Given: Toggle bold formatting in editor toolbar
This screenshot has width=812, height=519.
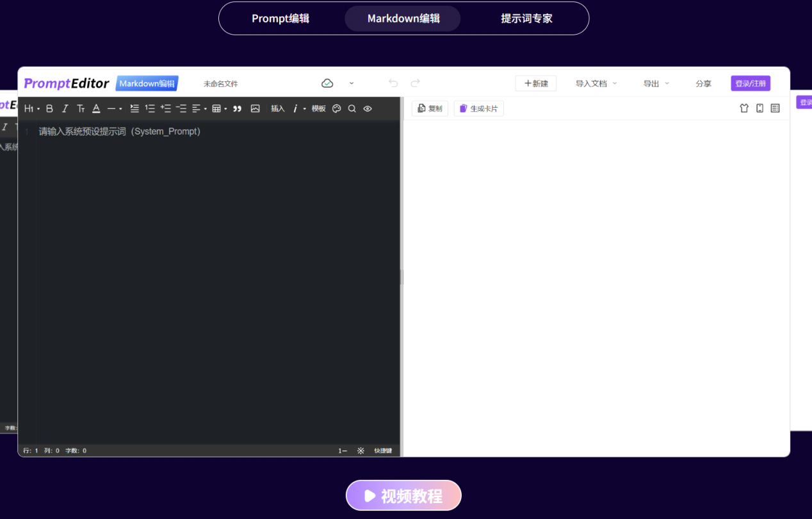Looking at the screenshot, I should 49,109.
